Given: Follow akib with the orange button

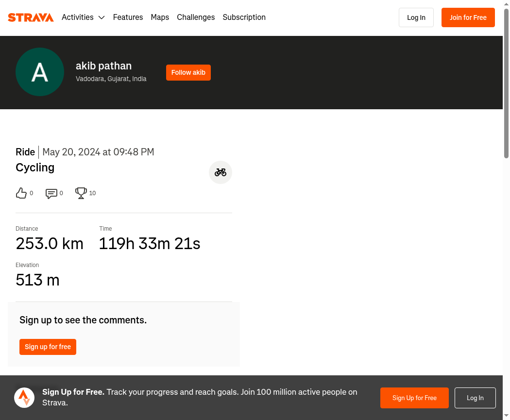Looking at the screenshot, I should click(188, 72).
